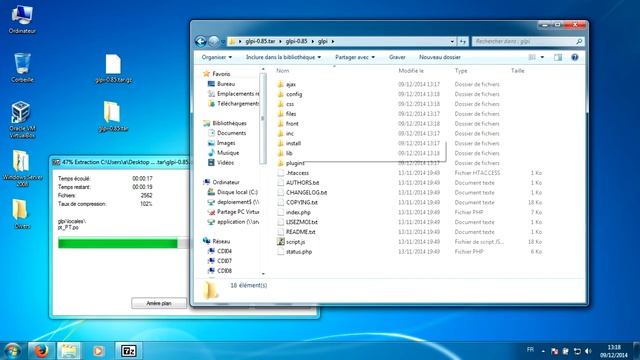This screenshot has height=360, width=640.
Task: Refresh the Explorer address bar
Action: coord(462,41)
